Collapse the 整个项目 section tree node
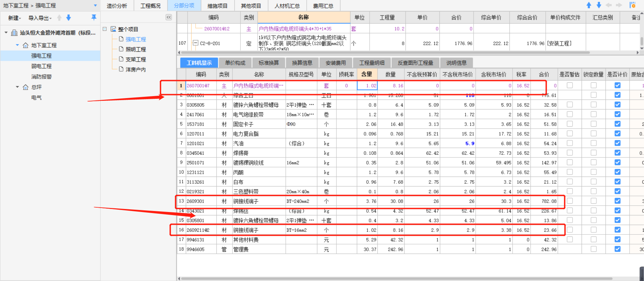 [x=105, y=29]
